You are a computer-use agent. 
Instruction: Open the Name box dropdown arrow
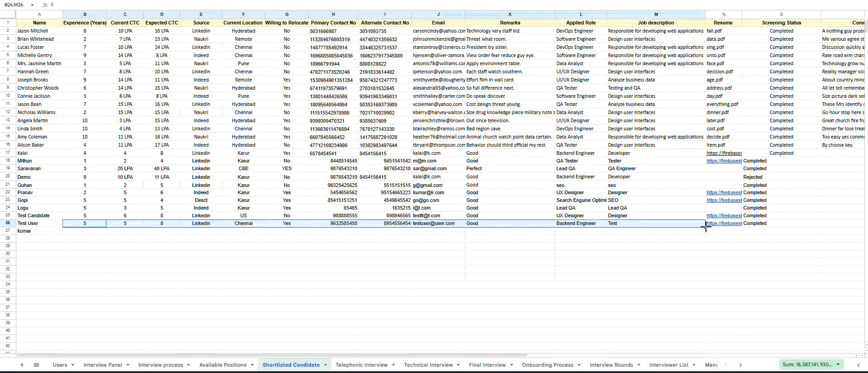[32, 5]
